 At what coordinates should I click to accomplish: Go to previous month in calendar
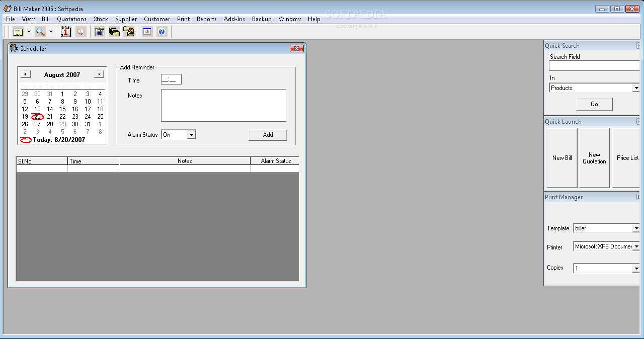(x=25, y=74)
